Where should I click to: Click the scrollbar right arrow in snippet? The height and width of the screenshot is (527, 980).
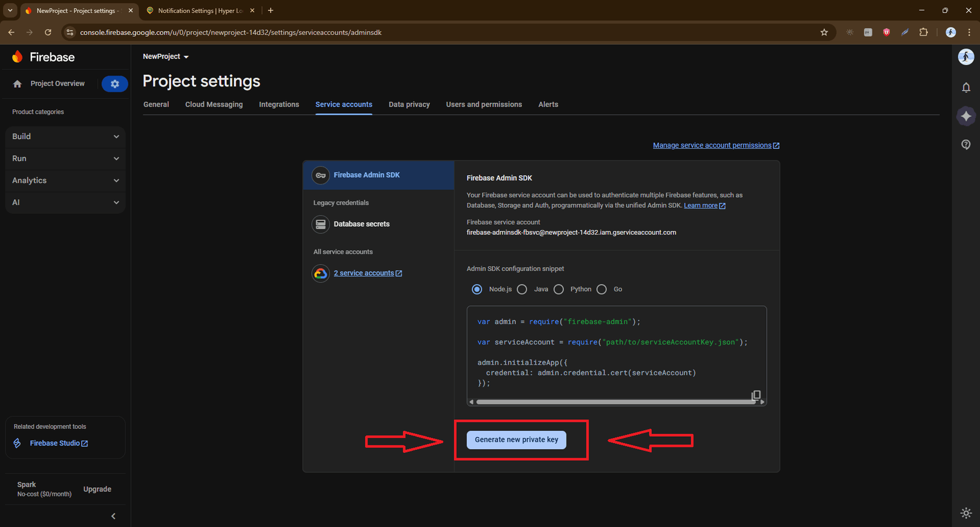tap(762, 402)
